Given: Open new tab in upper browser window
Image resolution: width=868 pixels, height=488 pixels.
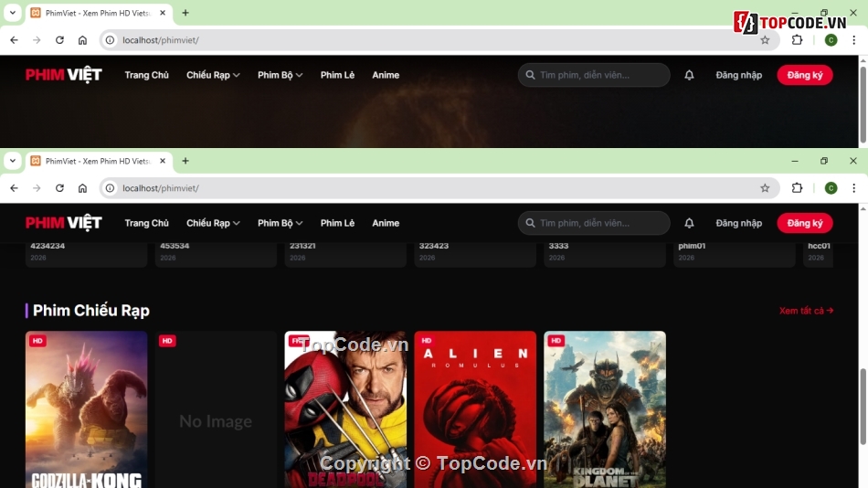Looking at the screenshot, I should [185, 13].
